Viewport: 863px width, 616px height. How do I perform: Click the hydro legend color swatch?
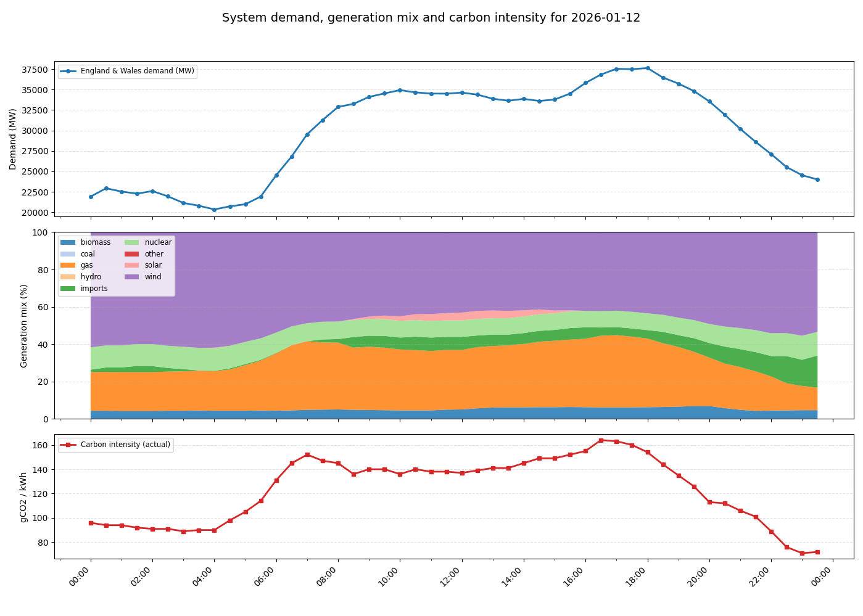[68, 276]
